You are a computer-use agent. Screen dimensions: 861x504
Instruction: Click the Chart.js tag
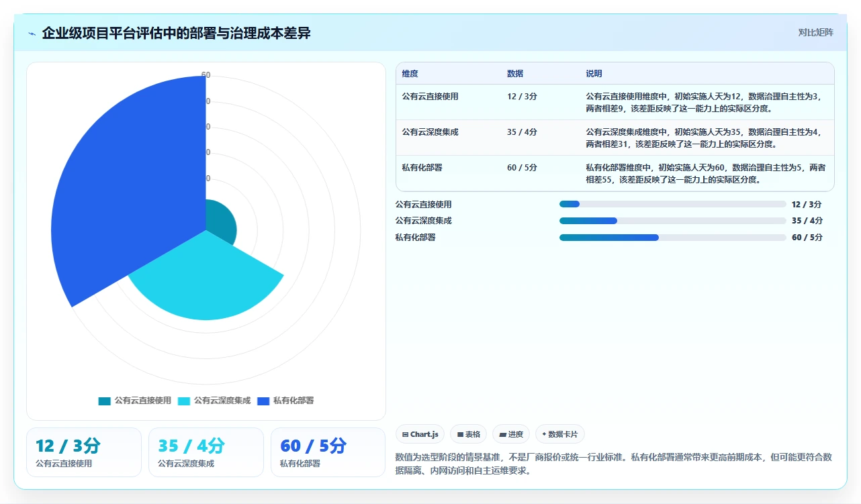coord(420,434)
